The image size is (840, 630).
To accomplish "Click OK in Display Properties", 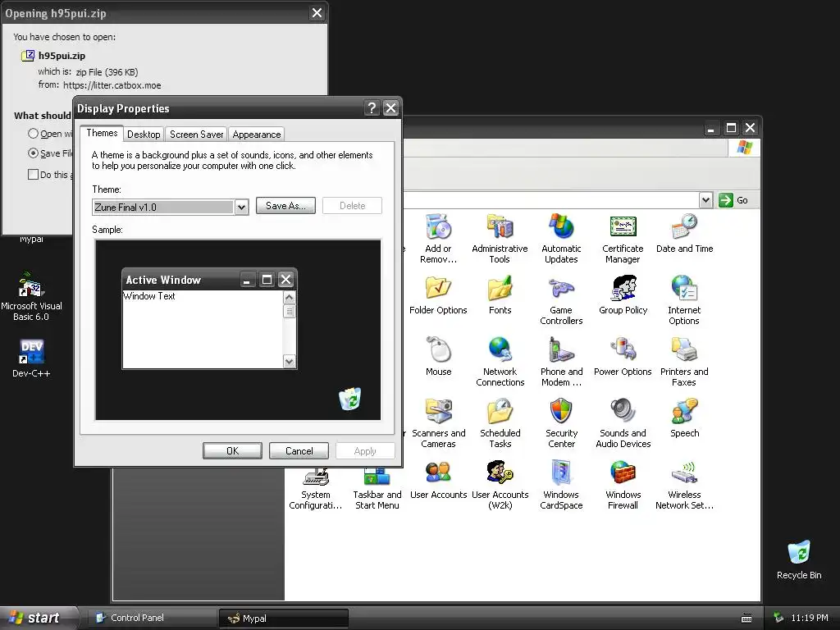I will click(x=232, y=451).
